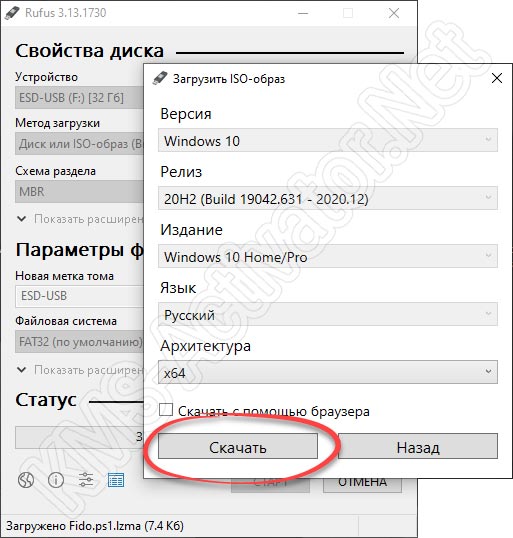Screen dimensions: 513x538
Task: Open the boot selection dropdown Диск или ISO-образ
Action: (x=79, y=144)
